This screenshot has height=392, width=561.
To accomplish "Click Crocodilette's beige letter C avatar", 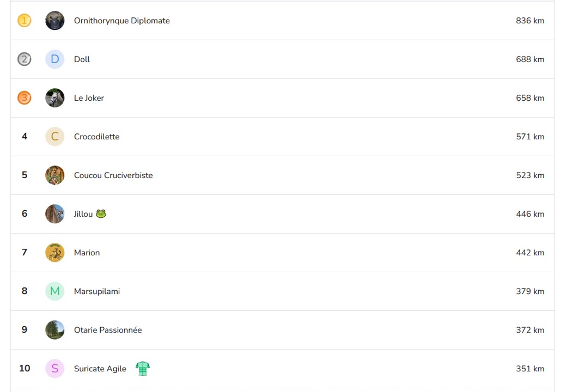I will 54,137.
